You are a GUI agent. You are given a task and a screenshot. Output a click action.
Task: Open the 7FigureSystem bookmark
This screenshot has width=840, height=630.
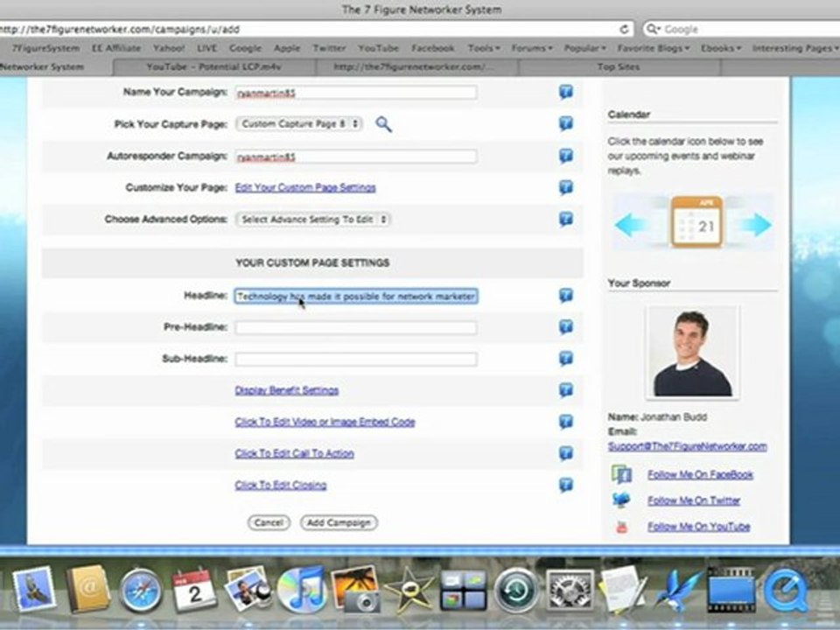point(45,48)
